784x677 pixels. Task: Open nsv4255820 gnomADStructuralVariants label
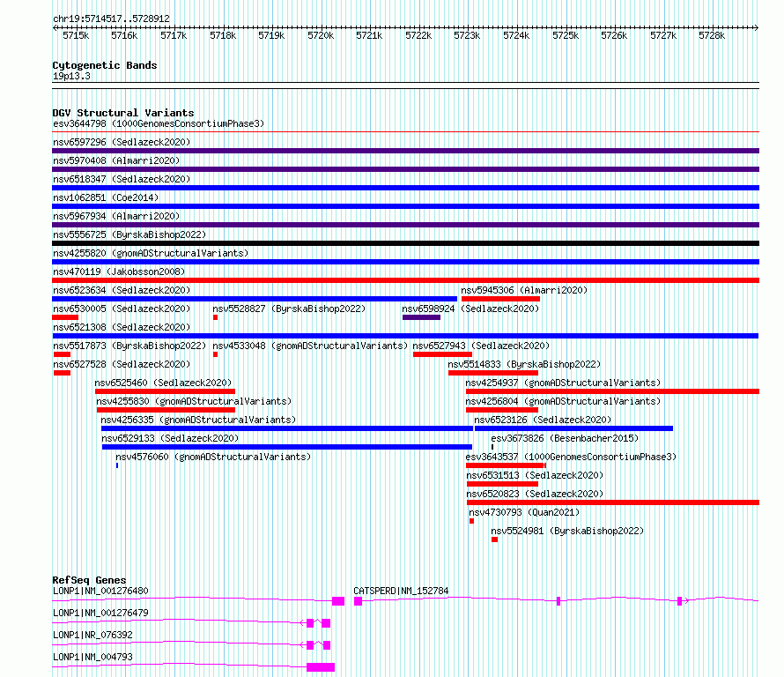point(151,253)
